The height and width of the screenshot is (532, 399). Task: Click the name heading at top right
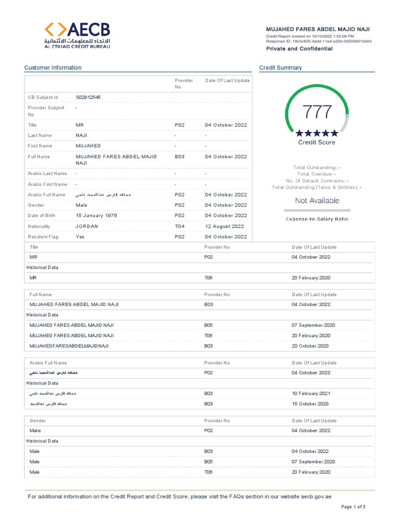click(317, 29)
